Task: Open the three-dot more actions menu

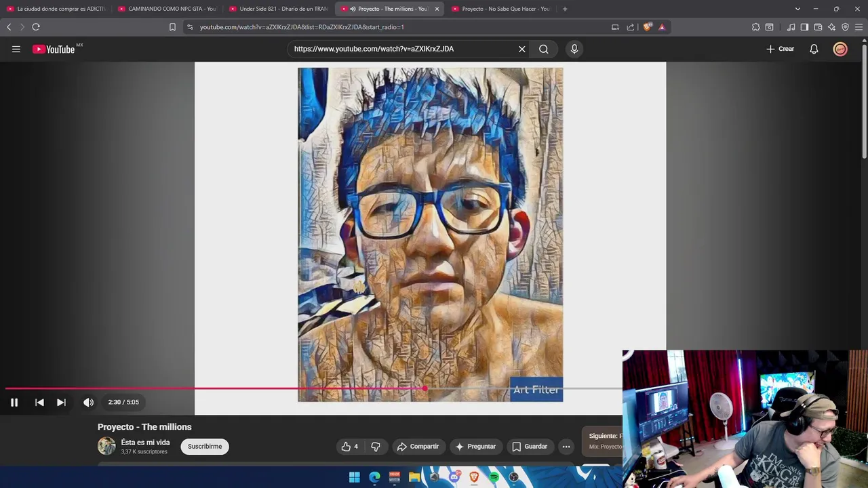Action: tap(566, 446)
